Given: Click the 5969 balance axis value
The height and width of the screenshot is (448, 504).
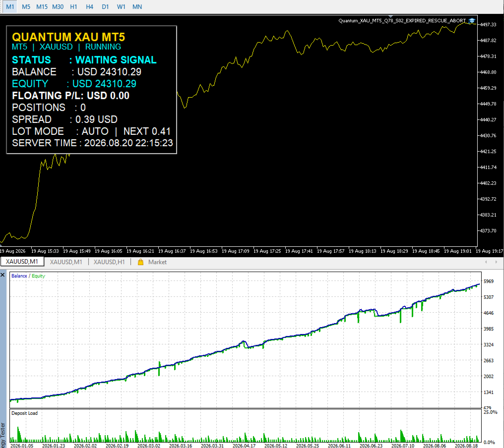Looking at the screenshot, I should click(489, 281).
